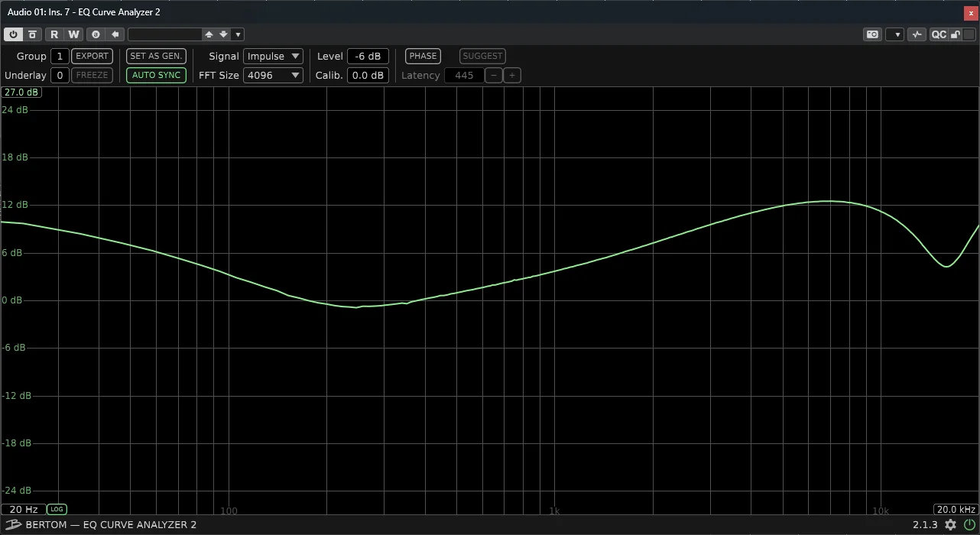The width and height of the screenshot is (980, 535).
Task: Click the copy-settings left arrow icon
Action: tap(115, 34)
